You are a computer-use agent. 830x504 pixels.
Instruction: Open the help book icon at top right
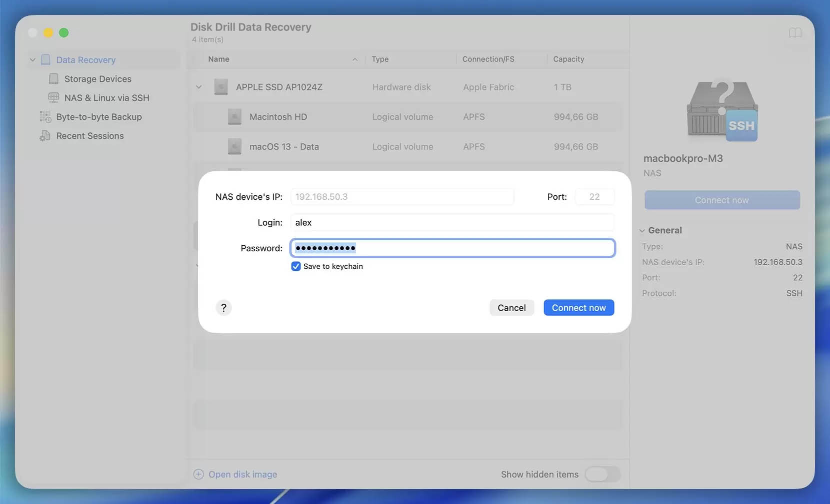pos(795,33)
